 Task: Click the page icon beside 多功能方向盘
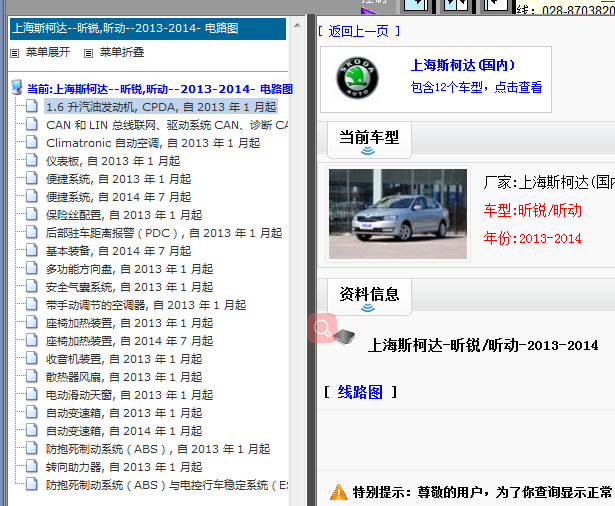[x=32, y=268]
